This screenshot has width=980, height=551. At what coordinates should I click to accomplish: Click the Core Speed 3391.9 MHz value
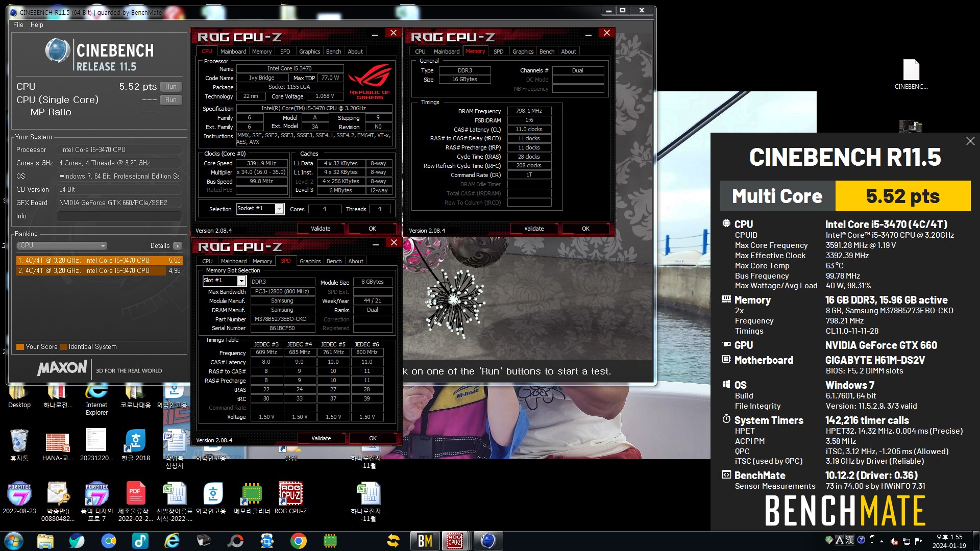tap(261, 163)
